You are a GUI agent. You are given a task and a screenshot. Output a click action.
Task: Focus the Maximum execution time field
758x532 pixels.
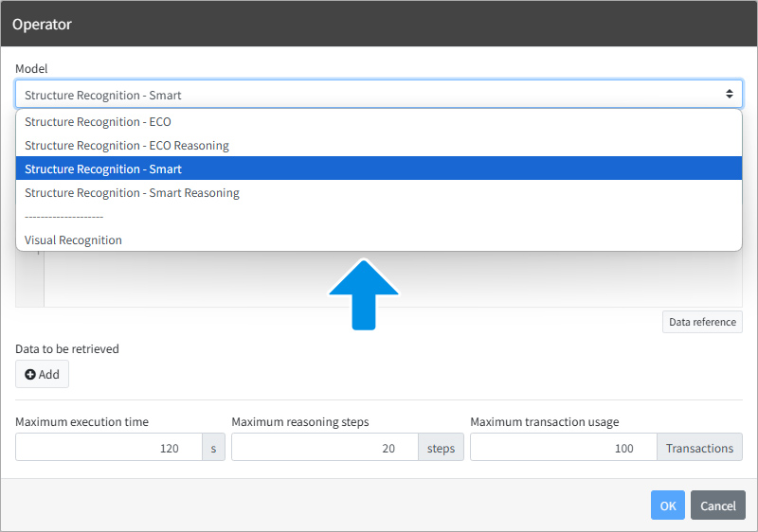tap(109, 447)
